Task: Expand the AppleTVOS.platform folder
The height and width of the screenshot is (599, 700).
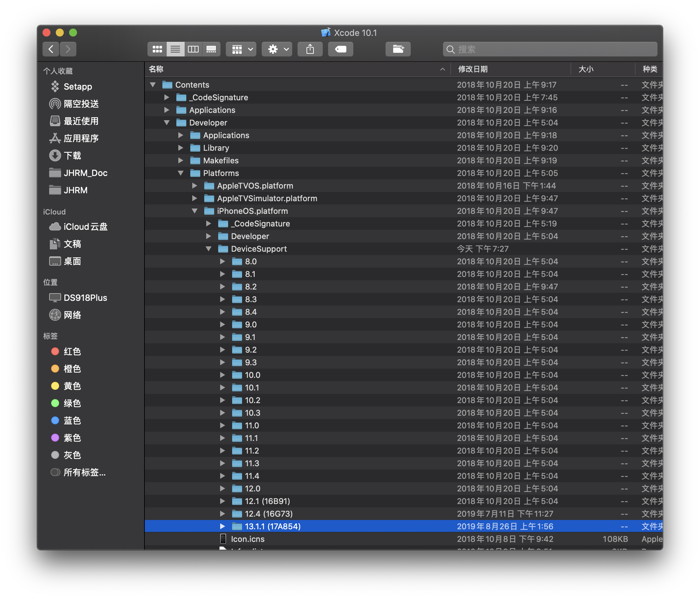Action: pyautogui.click(x=195, y=186)
